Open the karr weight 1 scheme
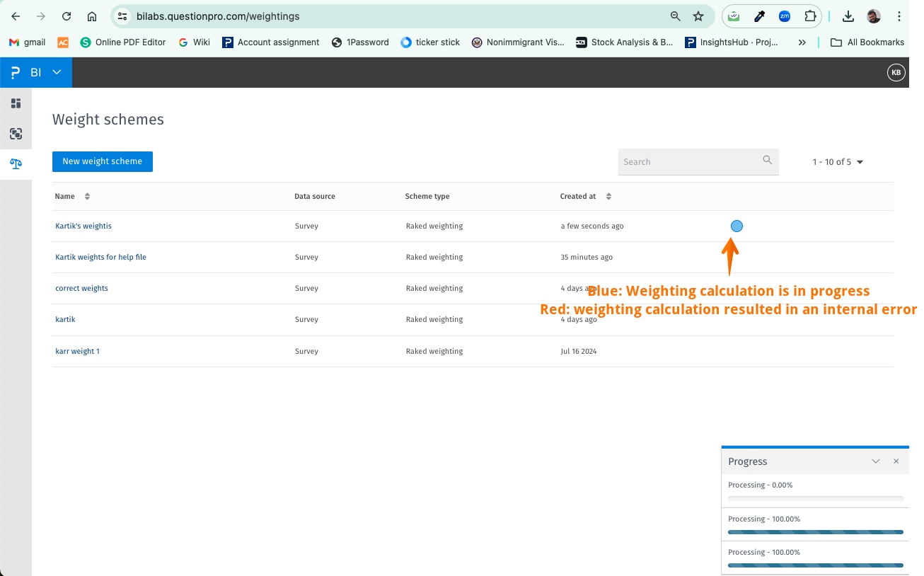This screenshot has width=924, height=576. (77, 351)
